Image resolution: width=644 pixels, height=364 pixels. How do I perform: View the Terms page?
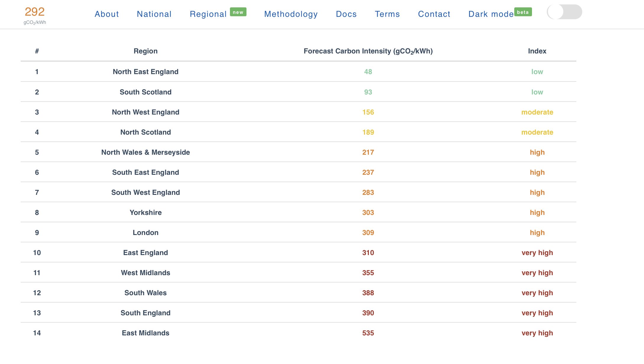[x=387, y=14]
